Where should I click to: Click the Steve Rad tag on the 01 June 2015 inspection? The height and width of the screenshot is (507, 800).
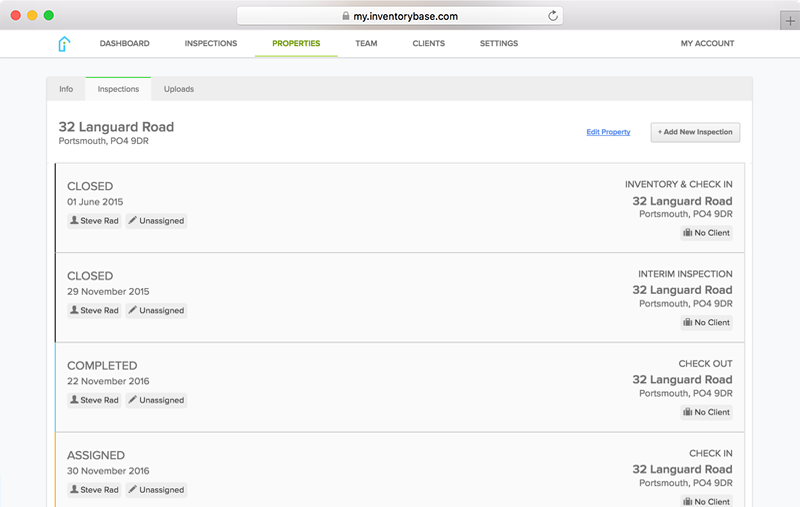94,221
